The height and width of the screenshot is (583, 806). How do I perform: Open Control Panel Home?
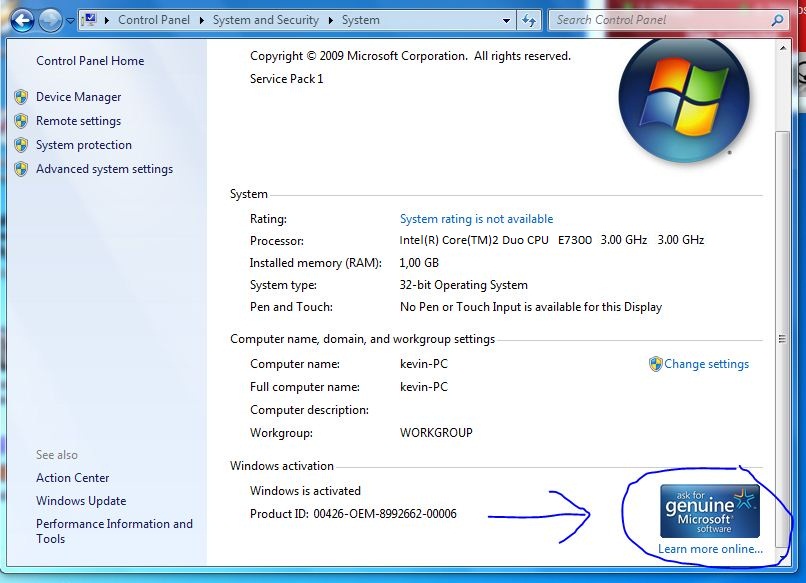pos(90,61)
